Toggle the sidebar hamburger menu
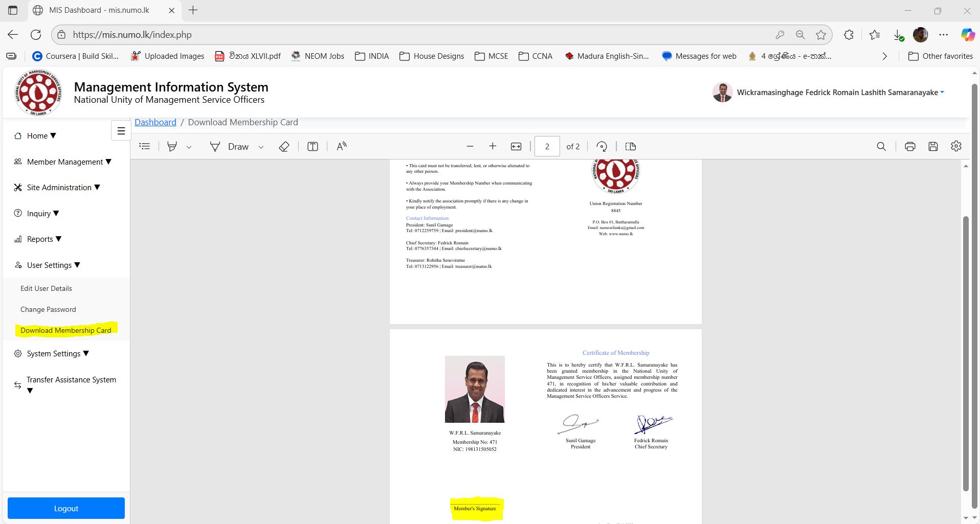 (121, 131)
